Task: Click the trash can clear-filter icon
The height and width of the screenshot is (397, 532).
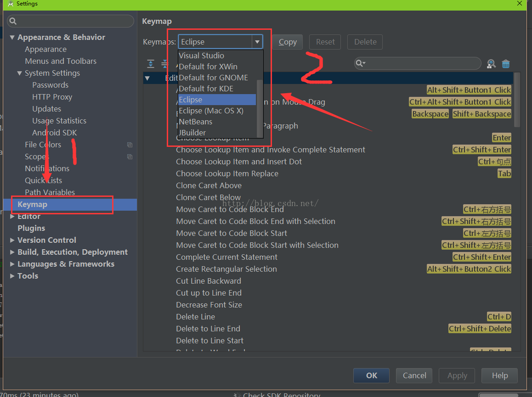Action: pos(505,64)
